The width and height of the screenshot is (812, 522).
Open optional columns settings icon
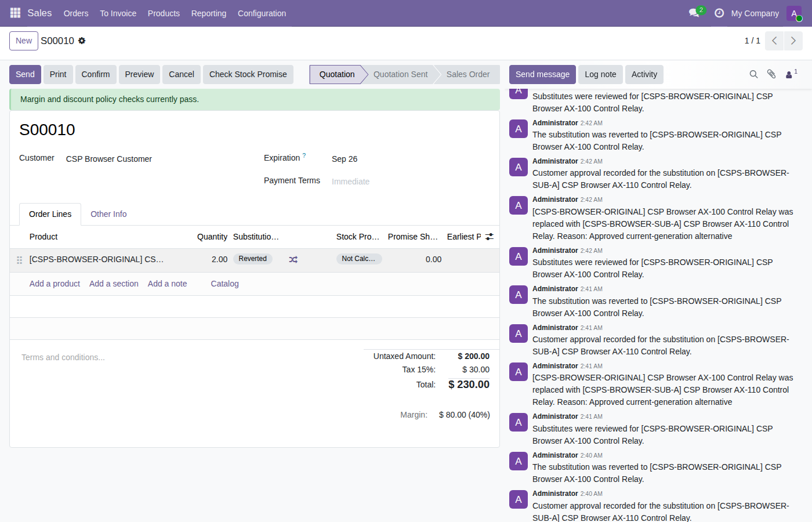(490, 237)
